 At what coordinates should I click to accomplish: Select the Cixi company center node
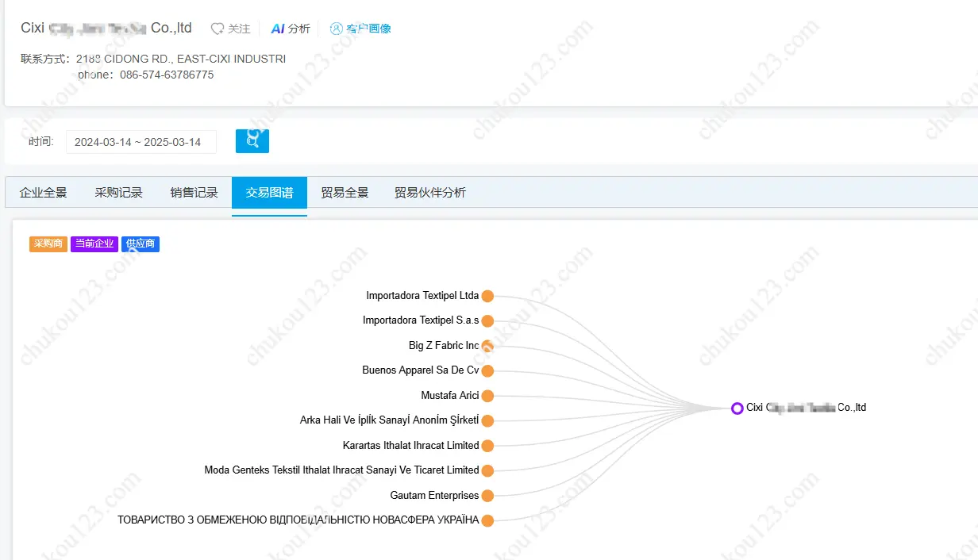pos(737,408)
